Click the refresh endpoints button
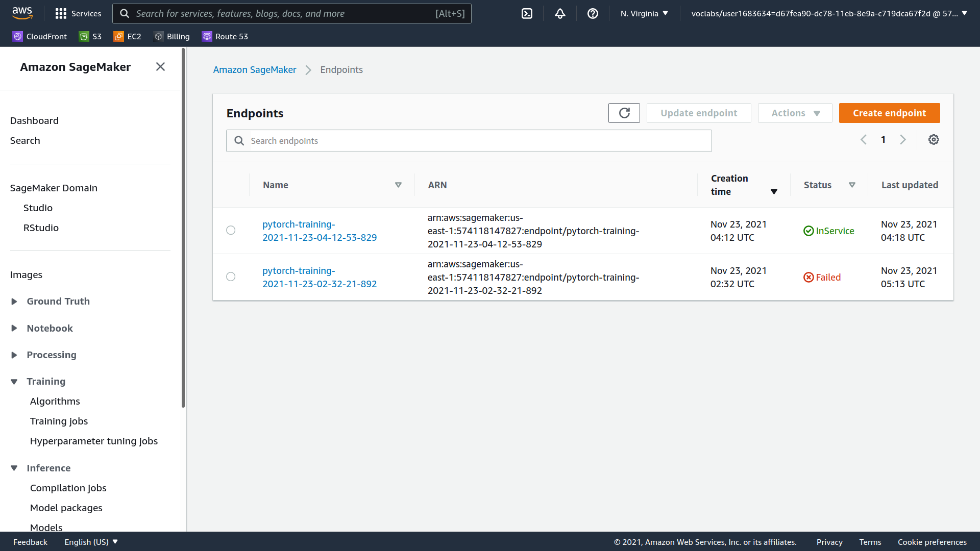The height and width of the screenshot is (551, 980). 624,113
